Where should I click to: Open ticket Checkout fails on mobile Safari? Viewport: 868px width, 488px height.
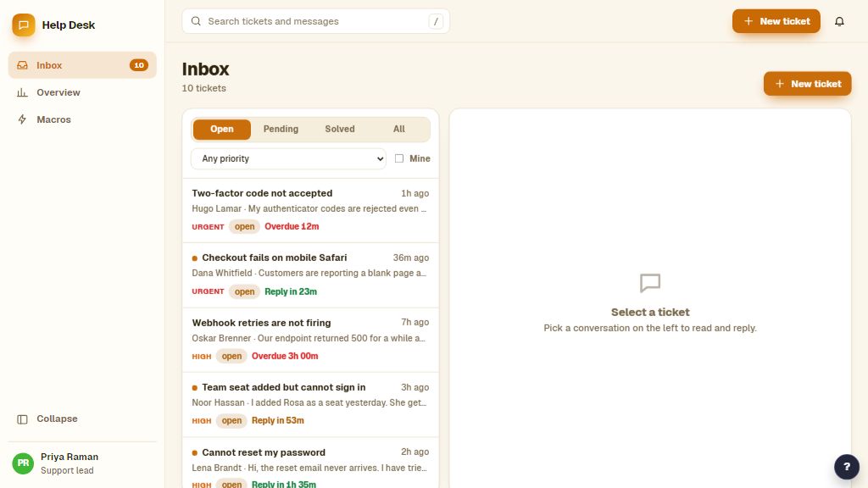pyautogui.click(x=310, y=275)
